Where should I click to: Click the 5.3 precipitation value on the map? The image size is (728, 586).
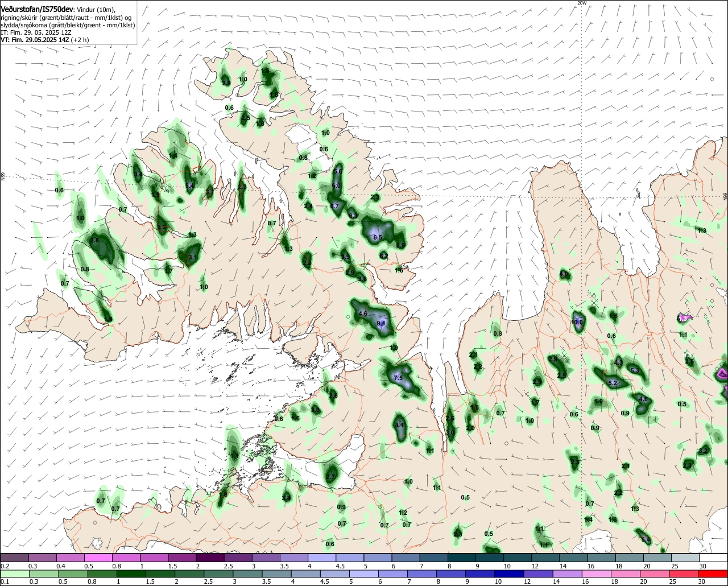tap(635, 371)
